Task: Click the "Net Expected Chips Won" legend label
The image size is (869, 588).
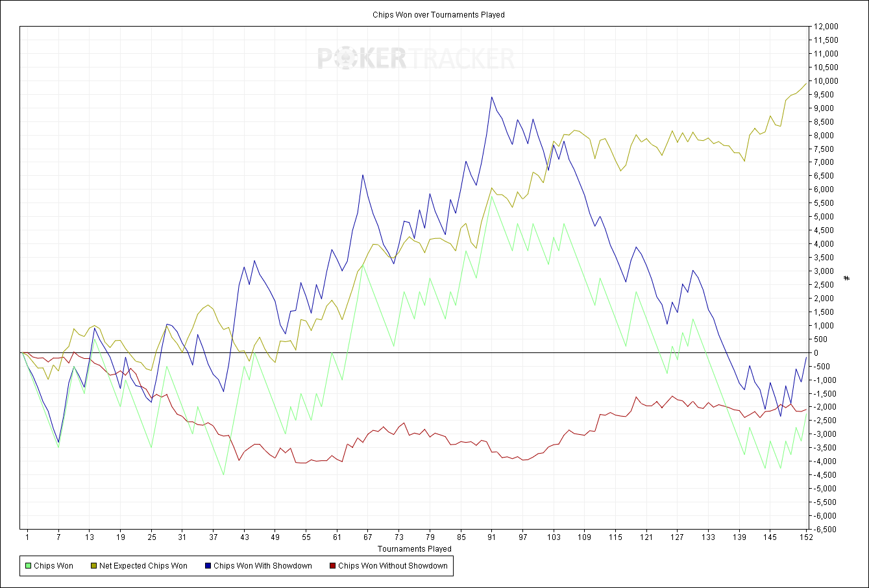Action: pos(143,566)
